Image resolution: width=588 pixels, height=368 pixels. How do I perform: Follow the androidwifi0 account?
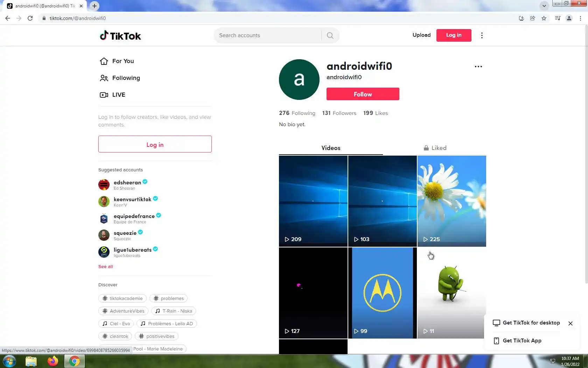363,94
